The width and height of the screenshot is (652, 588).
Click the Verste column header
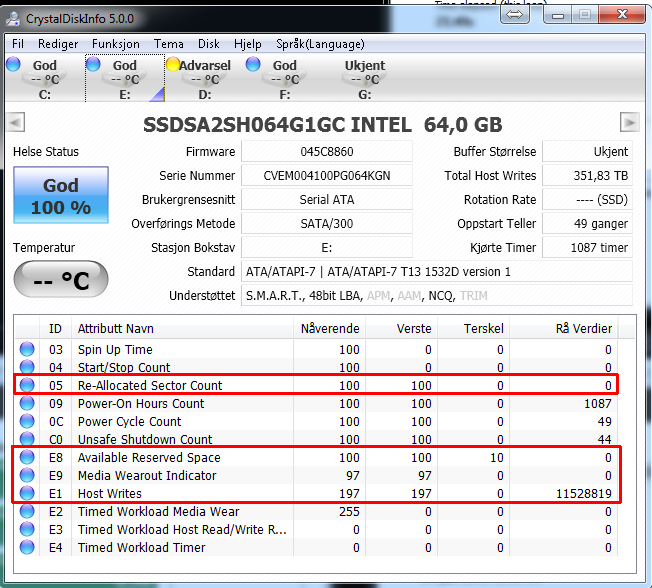pyautogui.click(x=402, y=329)
